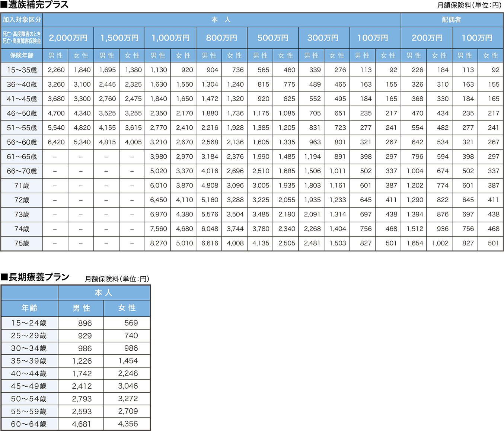Click the 800万円 column header
This screenshot has width=504, height=431.
pos(221,38)
